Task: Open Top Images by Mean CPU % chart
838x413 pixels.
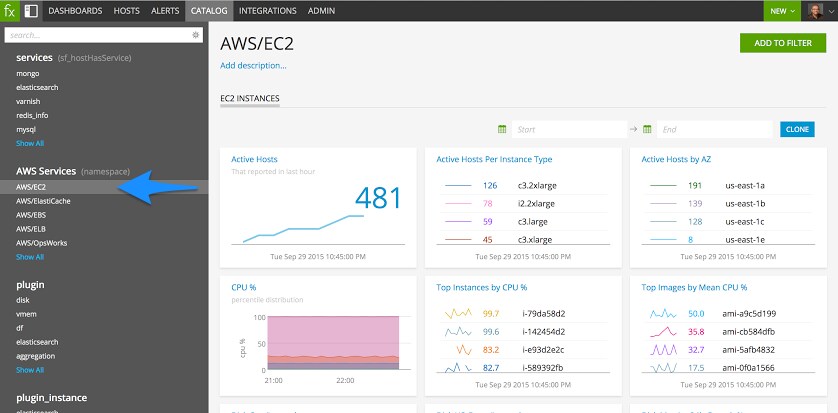Action: (694, 287)
